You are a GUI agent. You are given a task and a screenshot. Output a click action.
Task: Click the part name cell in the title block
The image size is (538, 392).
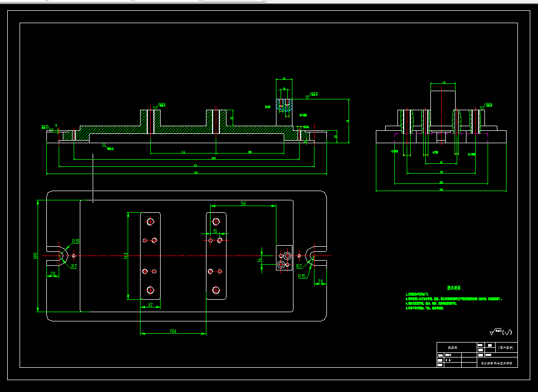click(x=457, y=347)
